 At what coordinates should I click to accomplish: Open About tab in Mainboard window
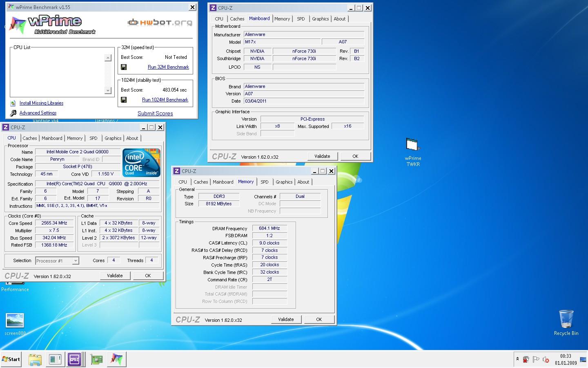tap(340, 19)
